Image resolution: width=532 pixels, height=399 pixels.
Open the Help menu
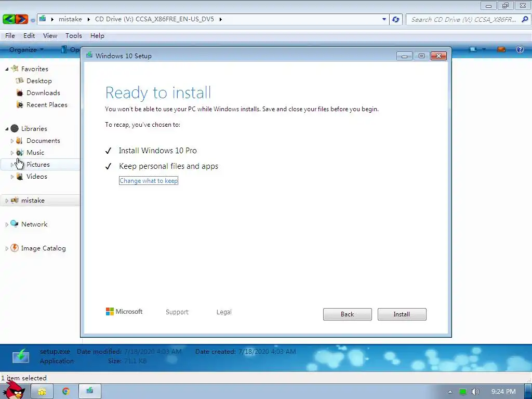pyautogui.click(x=97, y=36)
